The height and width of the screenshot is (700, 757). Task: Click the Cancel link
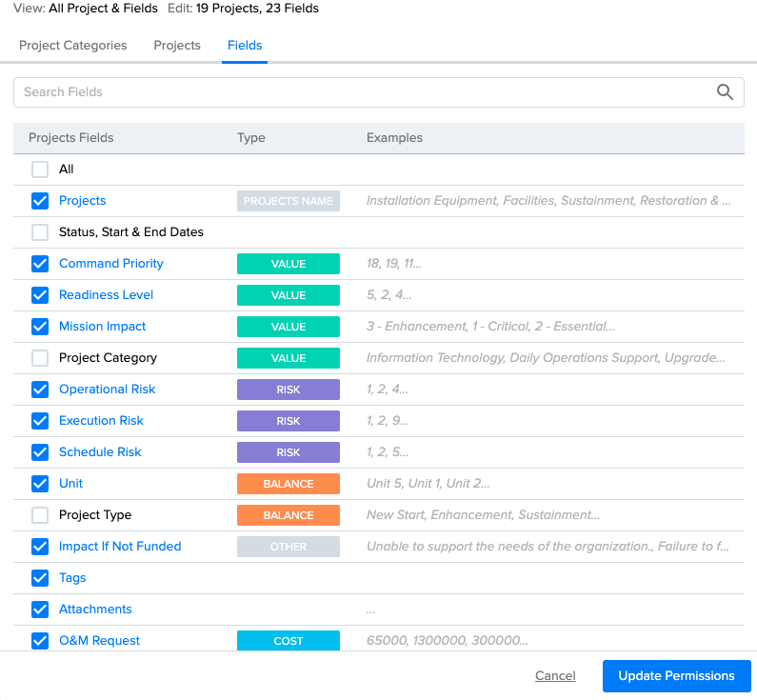point(555,675)
